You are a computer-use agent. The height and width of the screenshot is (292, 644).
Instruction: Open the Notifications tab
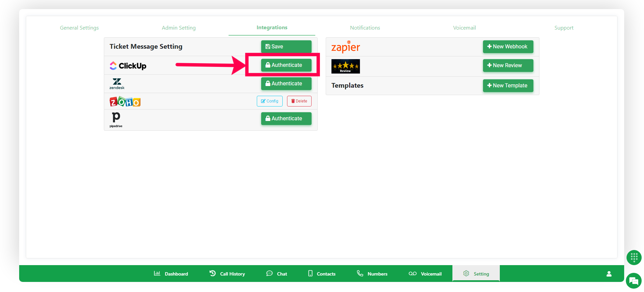click(x=365, y=28)
